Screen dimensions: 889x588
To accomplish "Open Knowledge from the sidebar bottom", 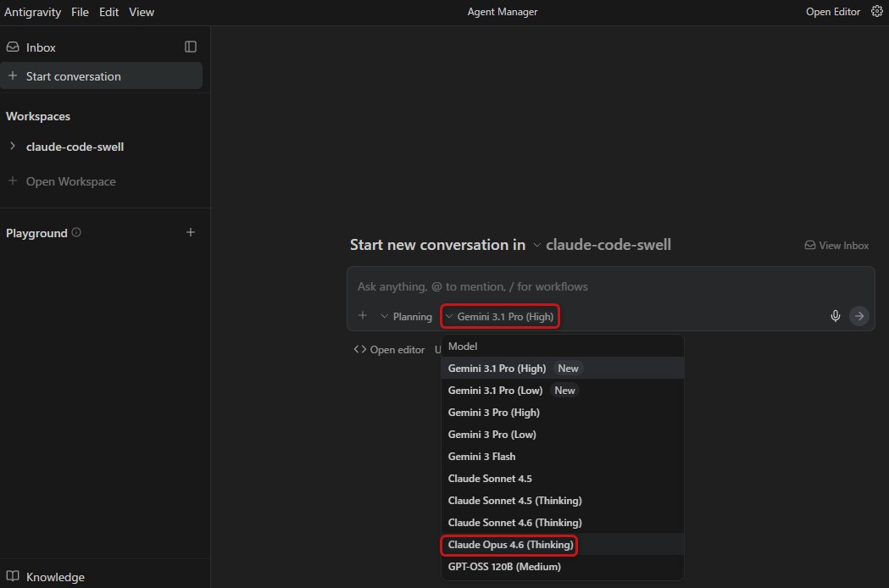I will click(55, 577).
